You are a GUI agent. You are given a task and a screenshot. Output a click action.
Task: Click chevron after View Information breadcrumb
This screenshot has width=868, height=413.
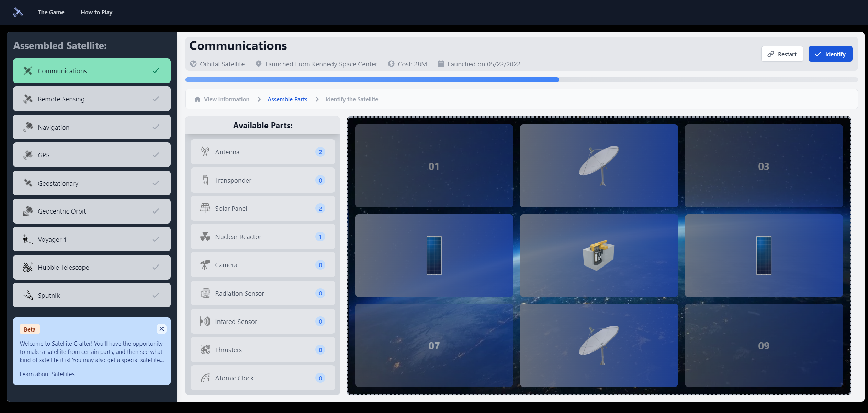pos(259,99)
